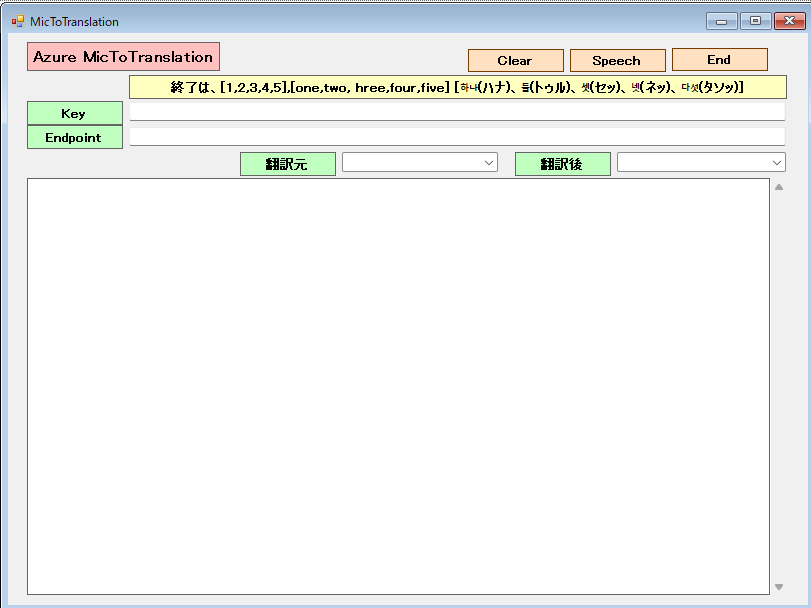The image size is (811, 608).
Task: Click inside the large translation output text area
Action: click(x=398, y=385)
